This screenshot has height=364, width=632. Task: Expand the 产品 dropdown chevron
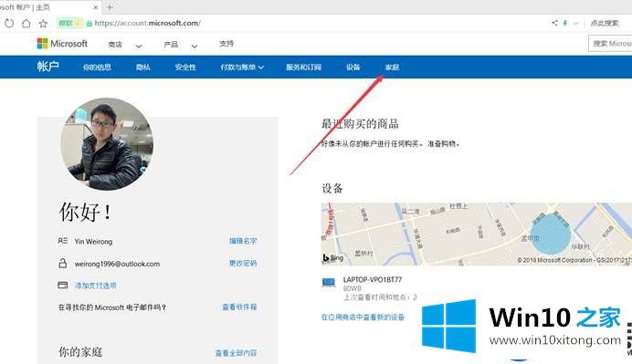click(195, 46)
